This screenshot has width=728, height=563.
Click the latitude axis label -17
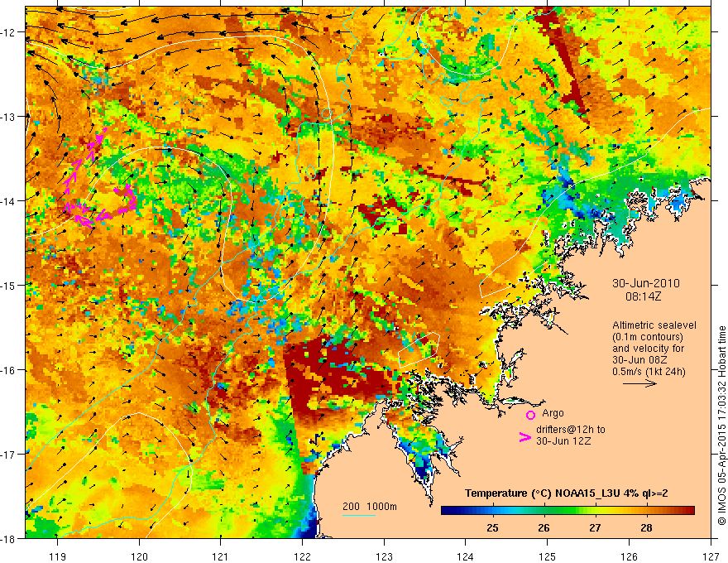pyautogui.click(x=8, y=454)
